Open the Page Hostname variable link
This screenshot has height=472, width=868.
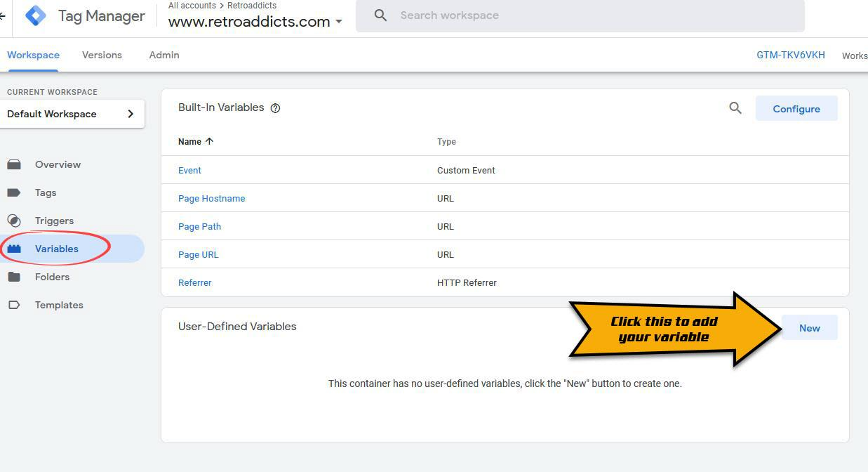pos(211,198)
